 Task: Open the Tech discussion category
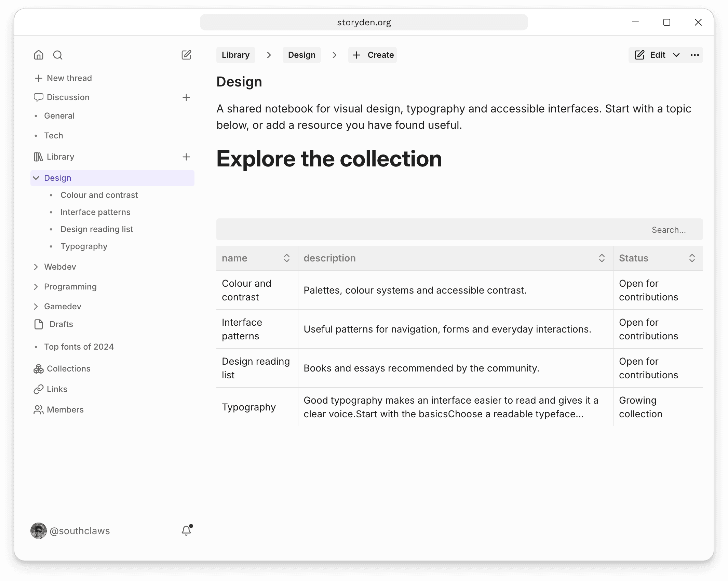[54, 136]
